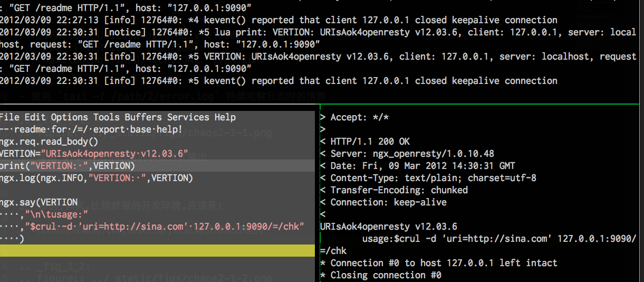Viewport: 644px width, 282px height.
Task: Open the Edit menu in Emacs
Action: (35, 117)
